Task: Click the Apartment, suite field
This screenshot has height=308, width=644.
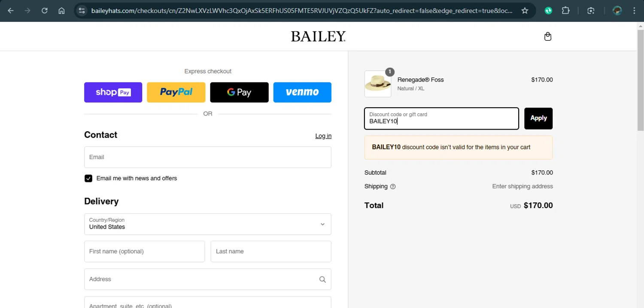Action: tap(208, 302)
